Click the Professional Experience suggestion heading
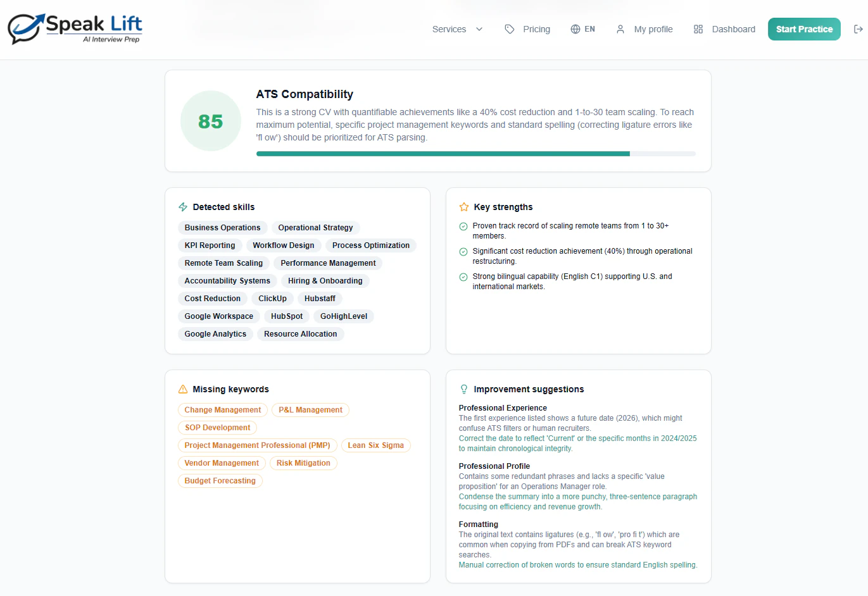This screenshot has width=868, height=596. click(503, 408)
